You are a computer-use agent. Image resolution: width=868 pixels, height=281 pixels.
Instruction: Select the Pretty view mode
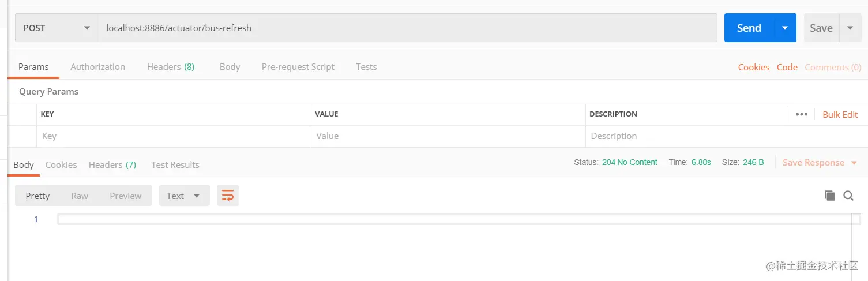[37, 196]
